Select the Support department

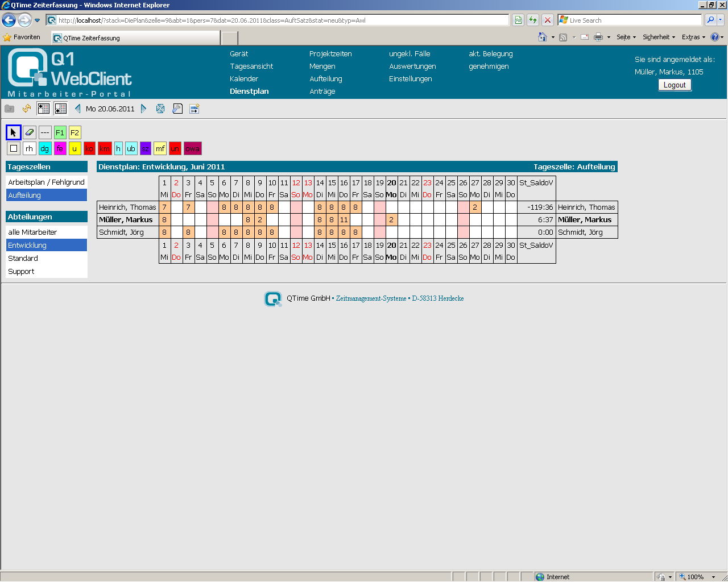(x=22, y=272)
